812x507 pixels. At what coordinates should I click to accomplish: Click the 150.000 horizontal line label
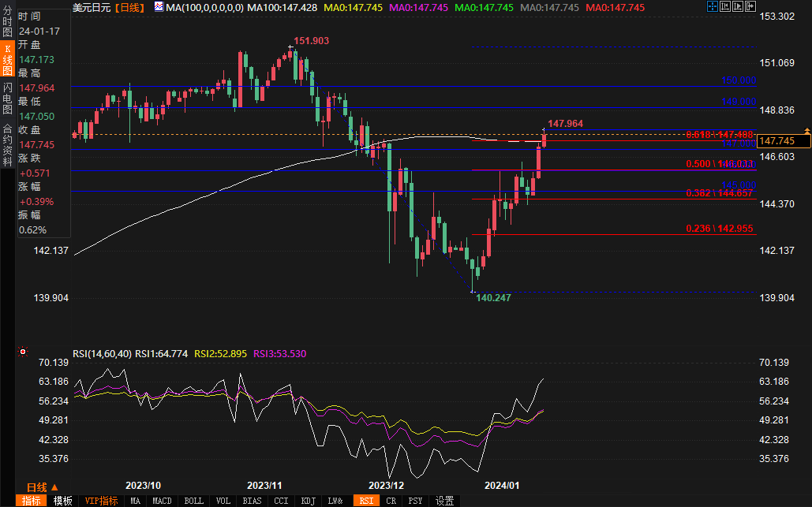tap(739, 80)
